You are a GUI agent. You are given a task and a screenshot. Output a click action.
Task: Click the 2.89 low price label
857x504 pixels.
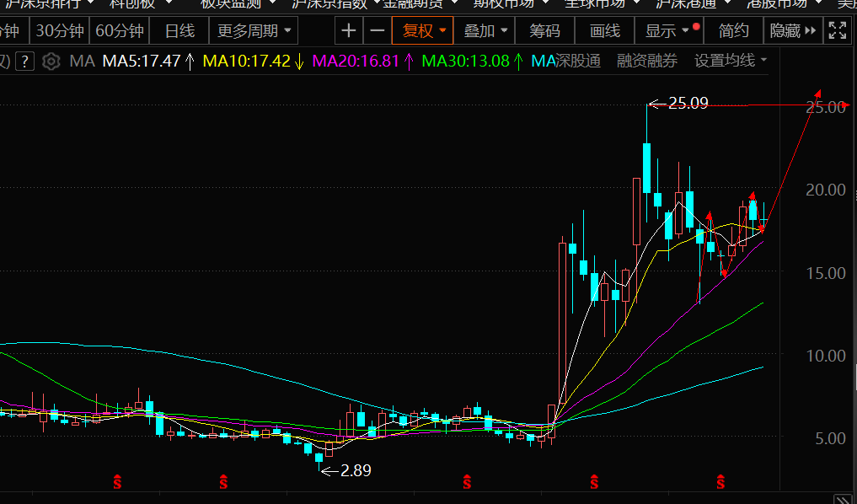pos(356,470)
